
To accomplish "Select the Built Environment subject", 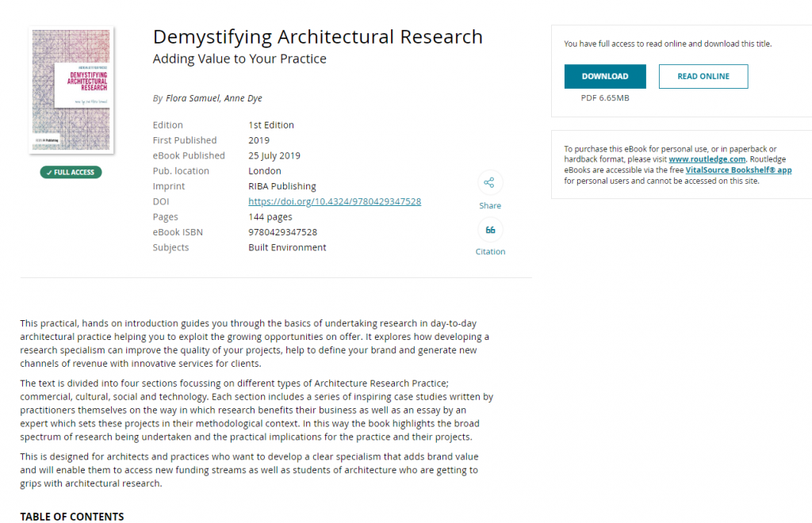I will tap(287, 247).
